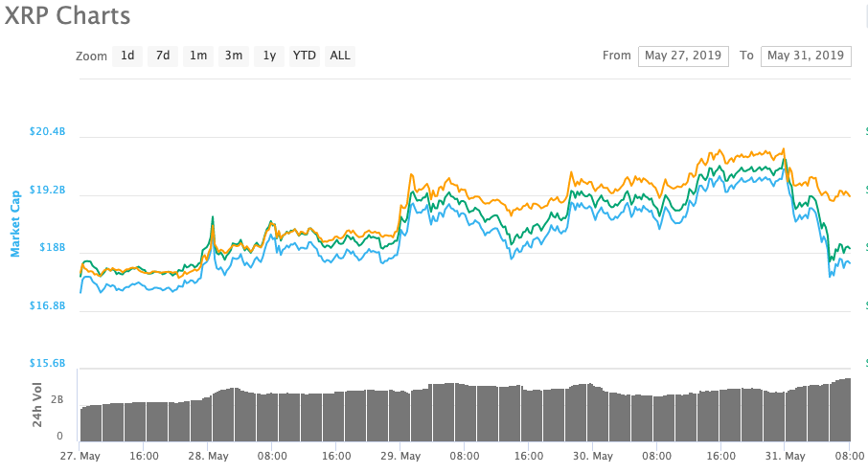Image resolution: width=868 pixels, height=473 pixels.
Task: Set the zoom to YTD
Action: click(305, 56)
